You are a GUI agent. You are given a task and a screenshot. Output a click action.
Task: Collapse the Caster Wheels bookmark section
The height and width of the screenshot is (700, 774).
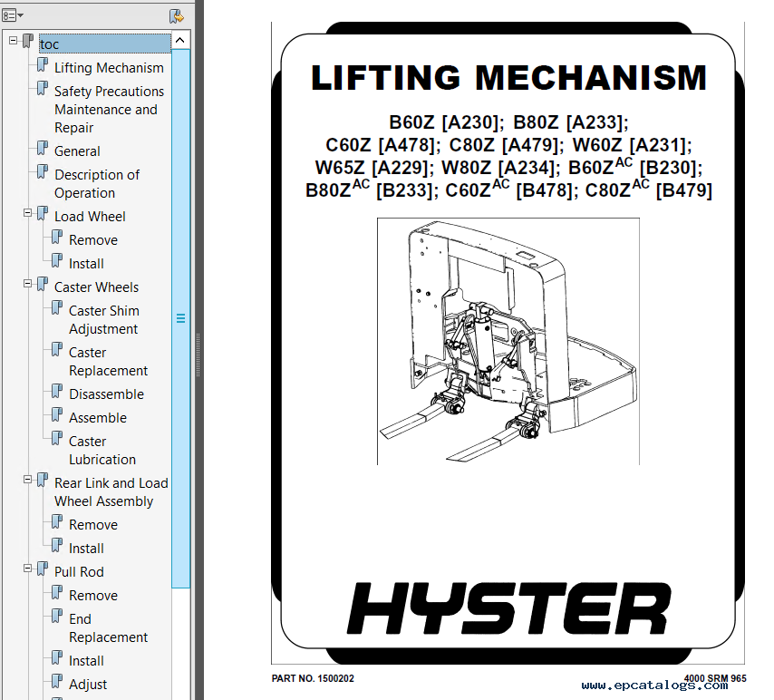coord(27,284)
